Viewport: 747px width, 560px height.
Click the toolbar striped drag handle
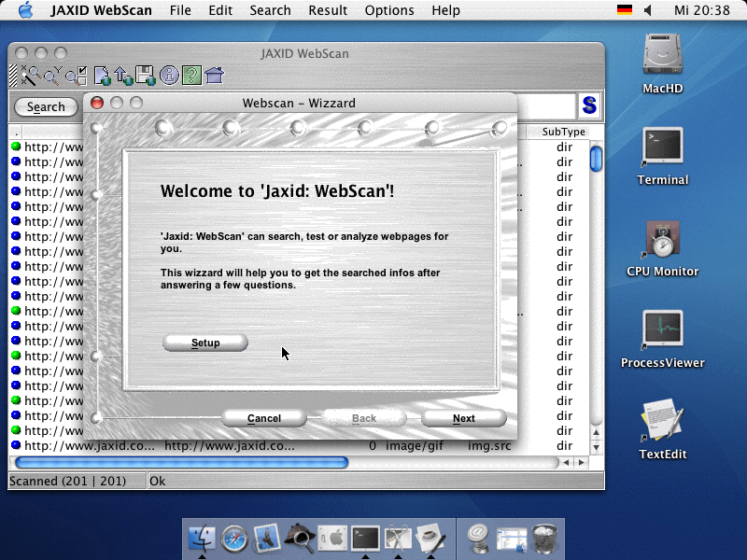[x=13, y=76]
